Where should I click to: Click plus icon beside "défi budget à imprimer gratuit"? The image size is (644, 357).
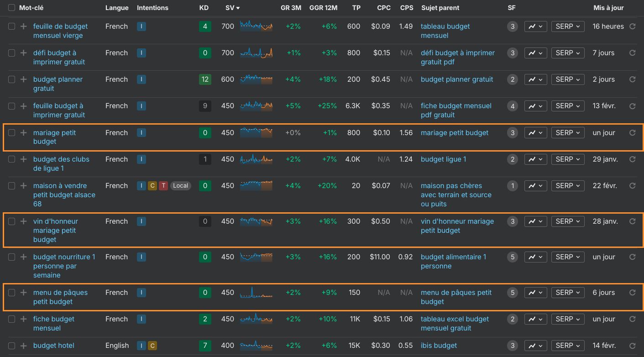tap(23, 53)
